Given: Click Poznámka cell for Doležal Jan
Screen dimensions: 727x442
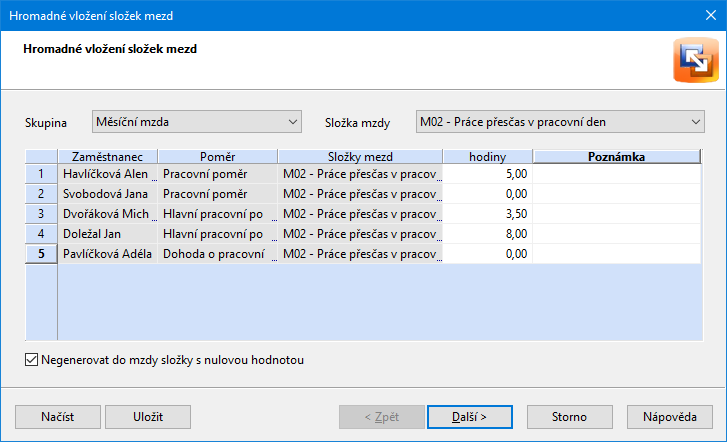Looking at the screenshot, I should pyautogui.click(x=616, y=234).
